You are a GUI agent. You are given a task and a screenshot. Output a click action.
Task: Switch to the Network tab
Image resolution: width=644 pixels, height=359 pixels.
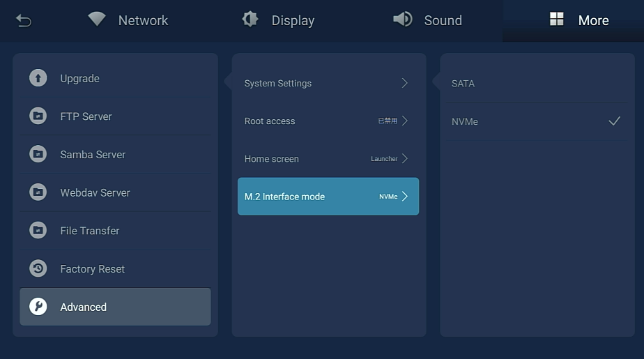[x=128, y=20]
